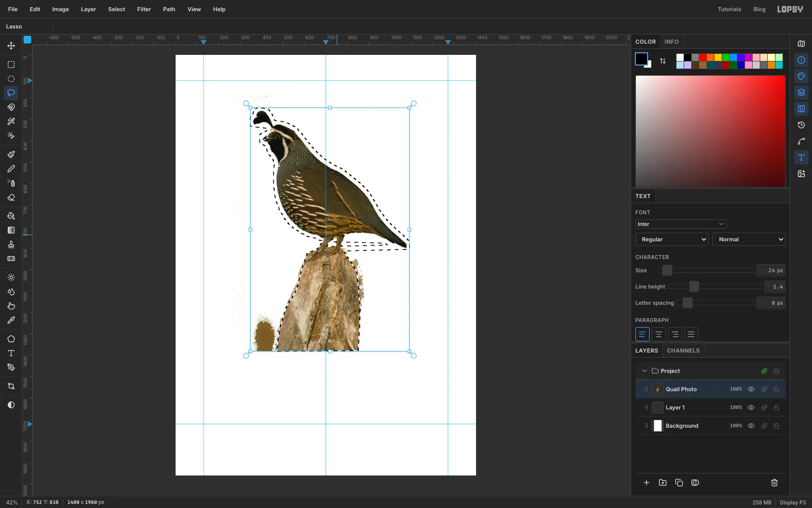Select the Move tool
Image resolution: width=812 pixels, height=508 pixels.
[11, 46]
